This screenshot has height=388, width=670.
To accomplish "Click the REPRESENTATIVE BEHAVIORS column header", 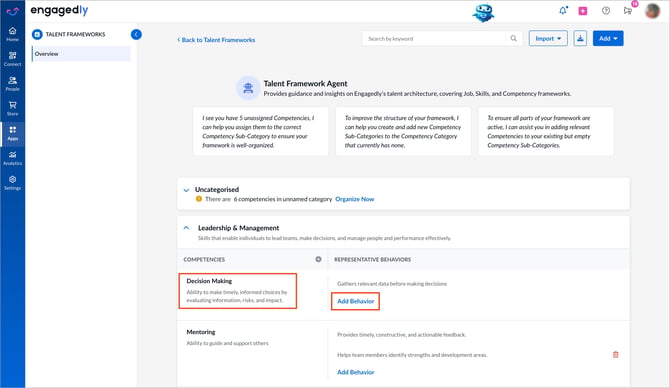I will (x=372, y=259).
